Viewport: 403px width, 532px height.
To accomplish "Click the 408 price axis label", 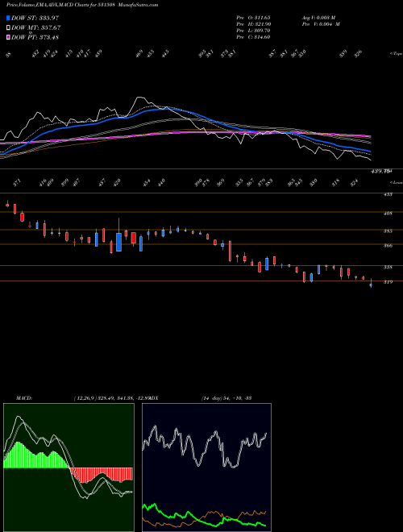I will click(x=388, y=214).
